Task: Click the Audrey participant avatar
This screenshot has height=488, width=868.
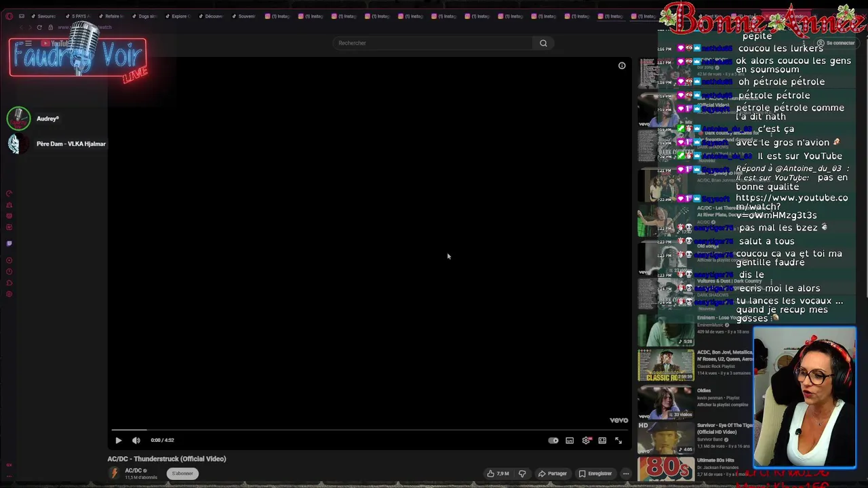Action: coord(18,119)
